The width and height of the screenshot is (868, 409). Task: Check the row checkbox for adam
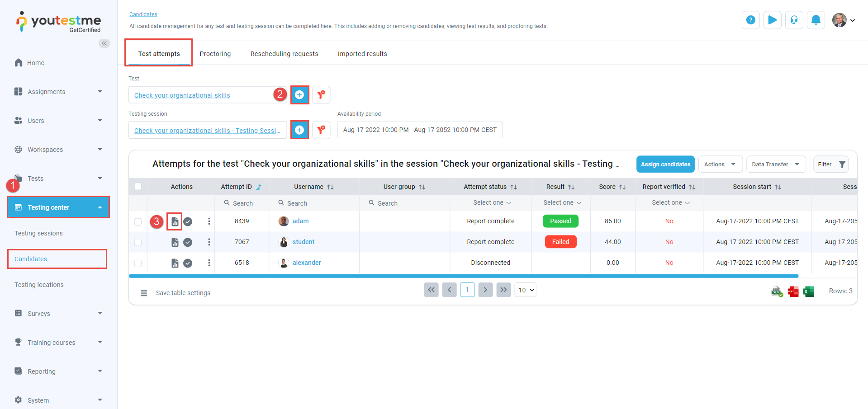(x=138, y=221)
